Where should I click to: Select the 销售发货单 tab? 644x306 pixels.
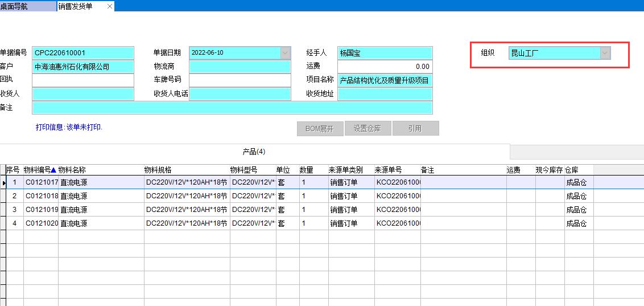coord(77,6)
